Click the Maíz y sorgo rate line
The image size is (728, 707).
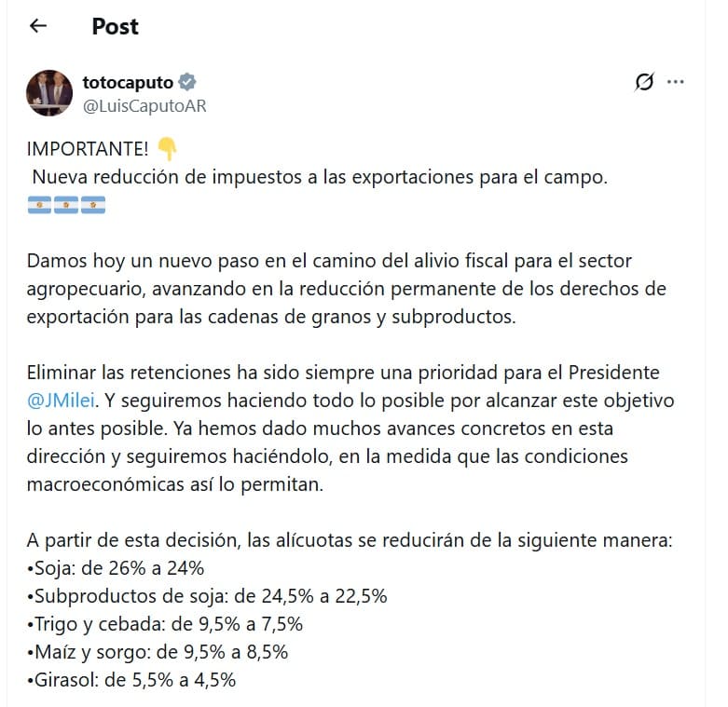160,652
